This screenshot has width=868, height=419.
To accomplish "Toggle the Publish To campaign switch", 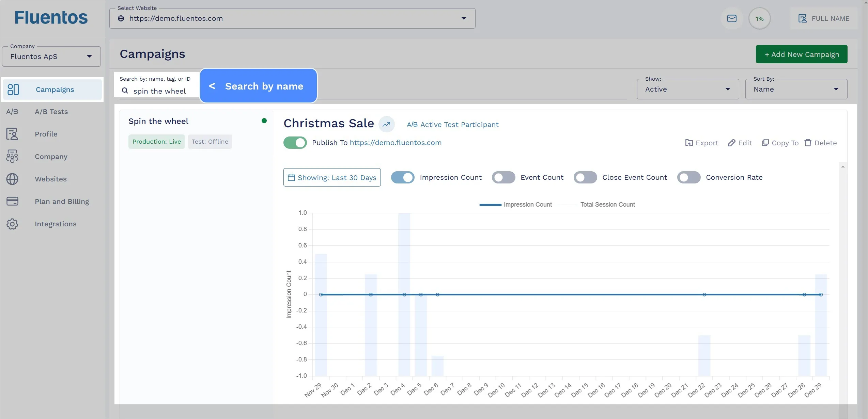I will [x=295, y=143].
